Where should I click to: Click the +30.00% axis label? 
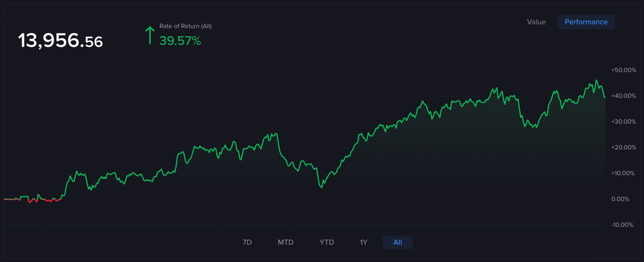(624, 122)
